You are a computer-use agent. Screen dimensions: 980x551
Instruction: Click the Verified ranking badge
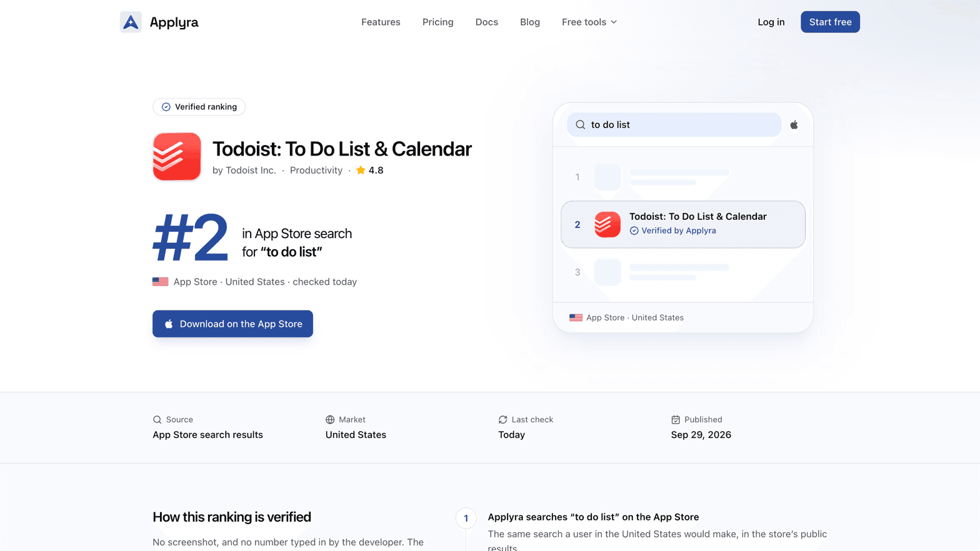pos(199,107)
